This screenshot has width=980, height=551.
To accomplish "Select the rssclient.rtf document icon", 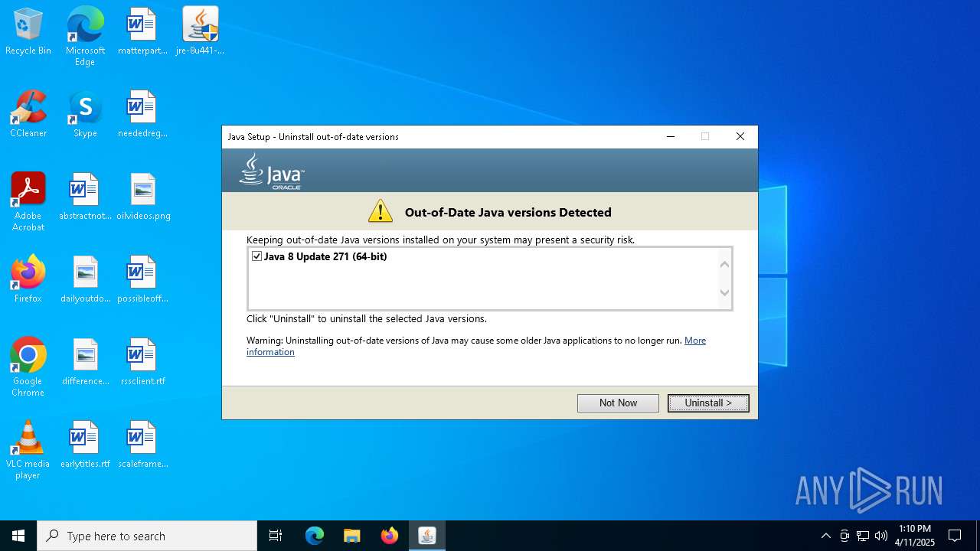I will coord(142,363).
